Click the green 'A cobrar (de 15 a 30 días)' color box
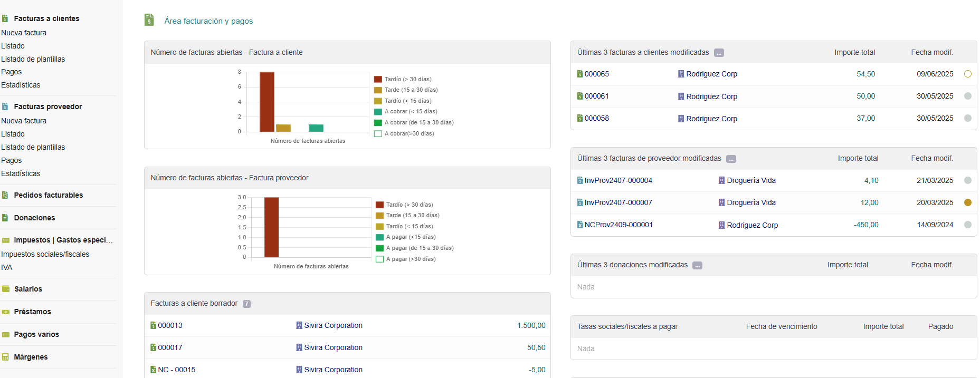The width and height of the screenshot is (980, 378). pos(378,123)
